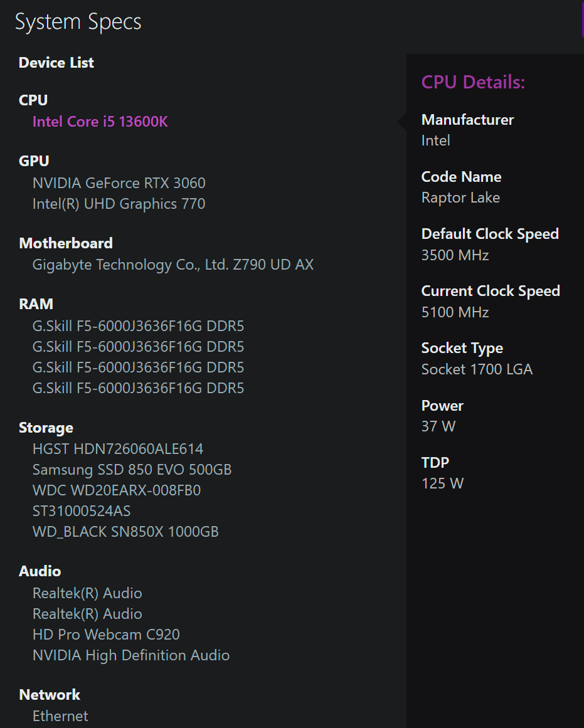Select WDC WD20EARX-008FB0 drive
The image size is (584, 728).
117,490
